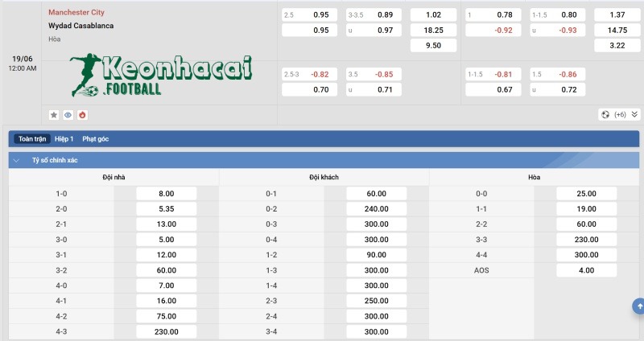Select the Toàn trận tab
Image resolution: width=644 pixels, height=341 pixels.
tap(32, 139)
